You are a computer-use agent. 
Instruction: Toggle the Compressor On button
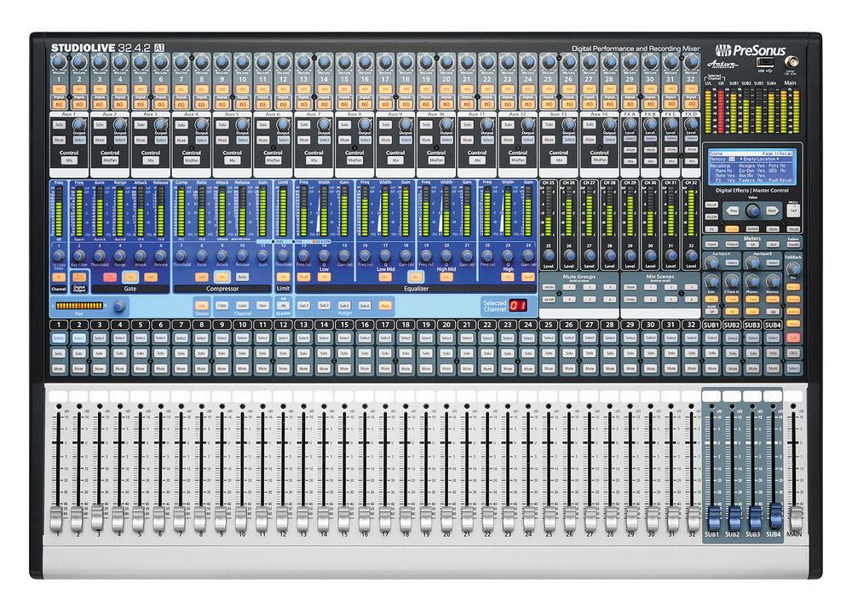point(222,277)
